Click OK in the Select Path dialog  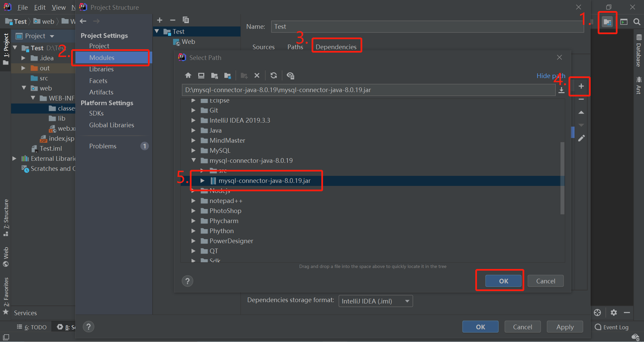(x=503, y=281)
